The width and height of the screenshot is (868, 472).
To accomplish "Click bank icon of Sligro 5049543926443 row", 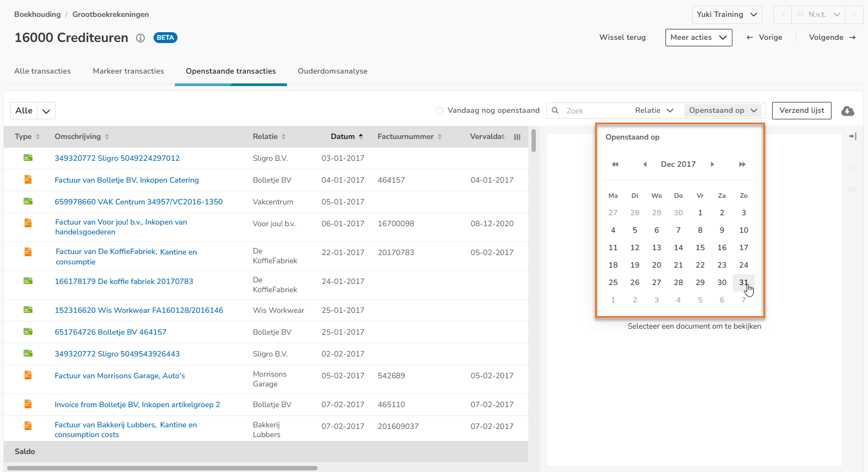I will coord(28,353).
